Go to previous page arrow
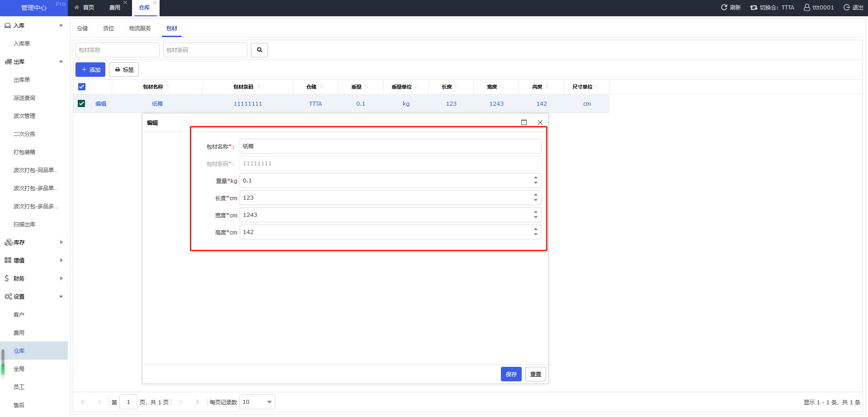 [x=99, y=402]
